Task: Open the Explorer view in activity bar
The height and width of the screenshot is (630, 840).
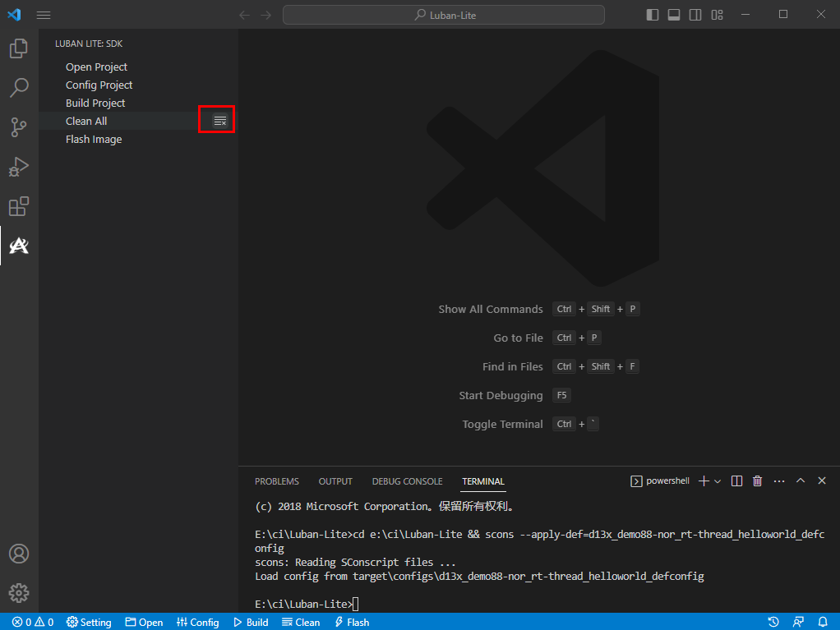Action: (19, 48)
